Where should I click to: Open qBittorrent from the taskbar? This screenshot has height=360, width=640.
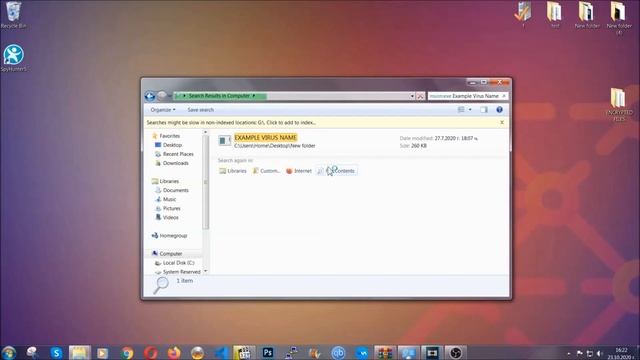(x=338, y=353)
